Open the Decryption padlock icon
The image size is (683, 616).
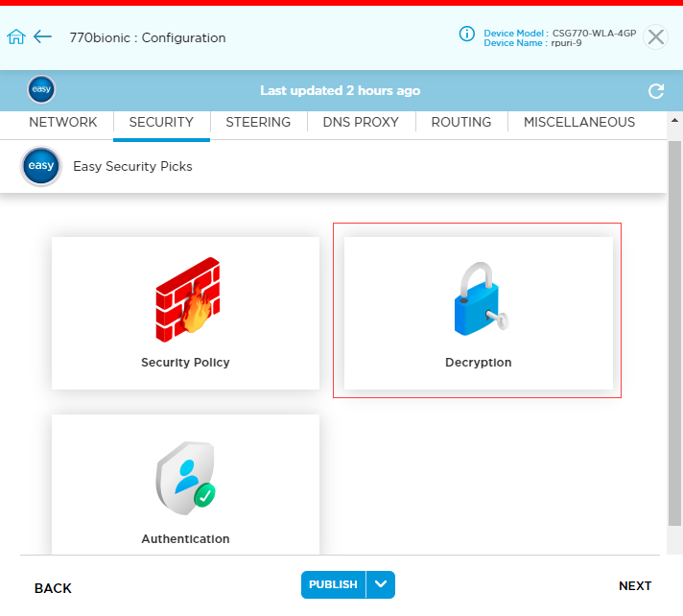(x=478, y=299)
